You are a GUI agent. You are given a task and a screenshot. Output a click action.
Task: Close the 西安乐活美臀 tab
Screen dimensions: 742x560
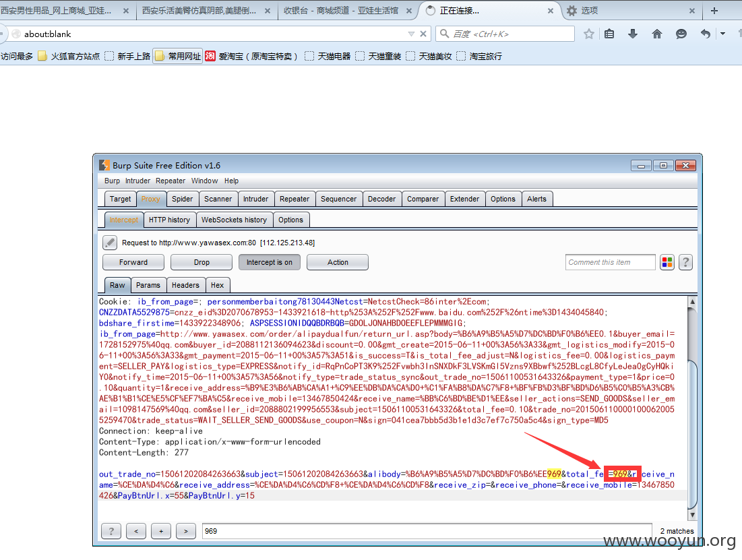click(268, 10)
